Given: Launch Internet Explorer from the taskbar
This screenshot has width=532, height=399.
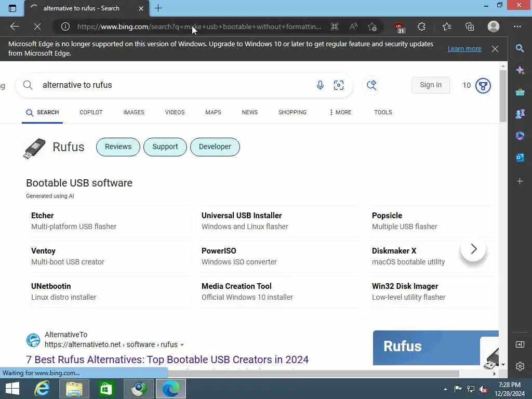Looking at the screenshot, I should (42, 389).
